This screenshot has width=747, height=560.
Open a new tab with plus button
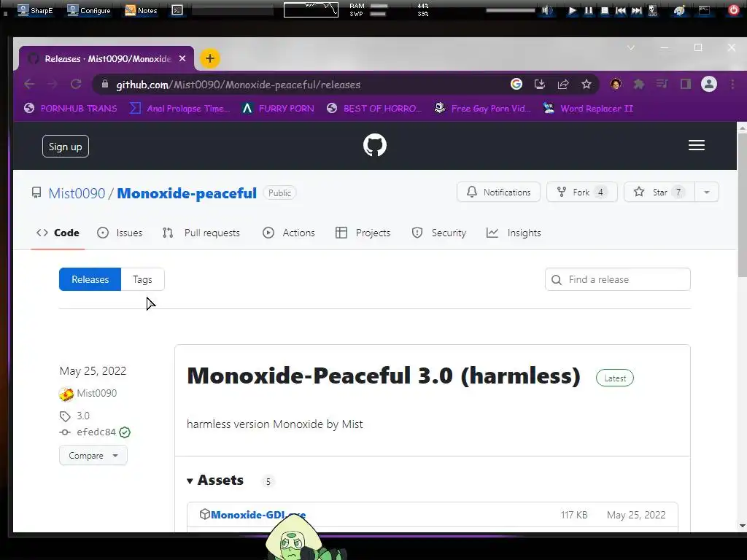point(209,58)
